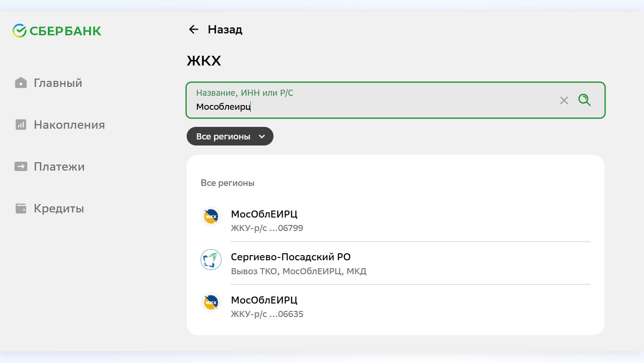Click the wallet icon beside Кредиты
Viewport: 644px width, 363px height.
click(x=21, y=209)
